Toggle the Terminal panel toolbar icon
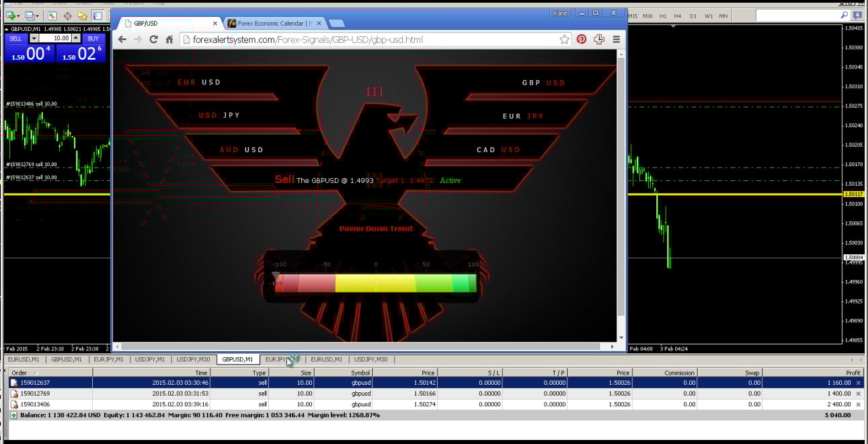 (x=97, y=15)
